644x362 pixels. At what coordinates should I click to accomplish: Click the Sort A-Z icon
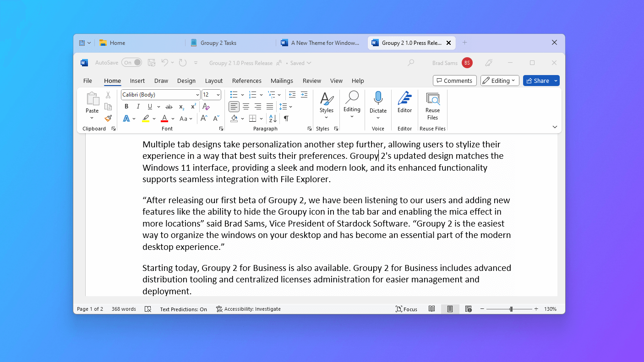(273, 119)
